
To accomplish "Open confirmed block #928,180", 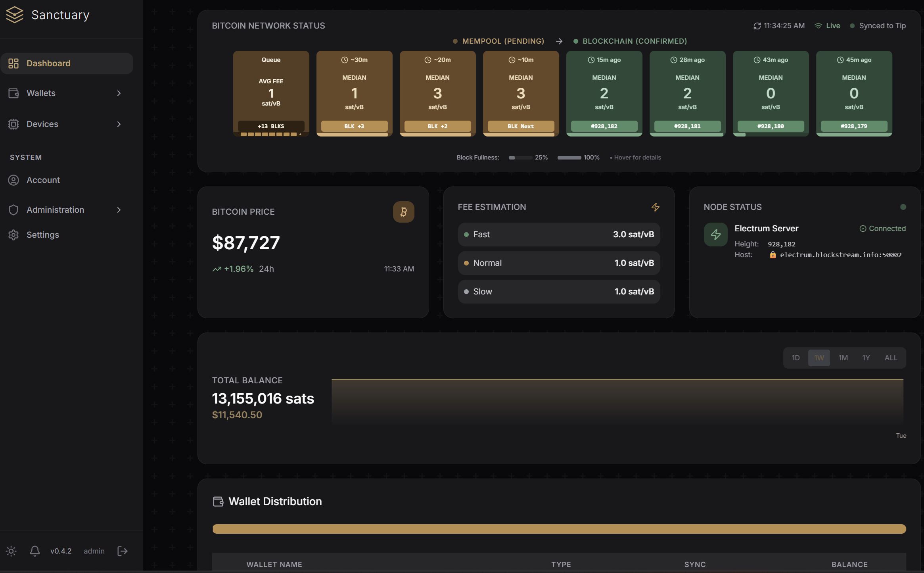I will tap(771, 94).
